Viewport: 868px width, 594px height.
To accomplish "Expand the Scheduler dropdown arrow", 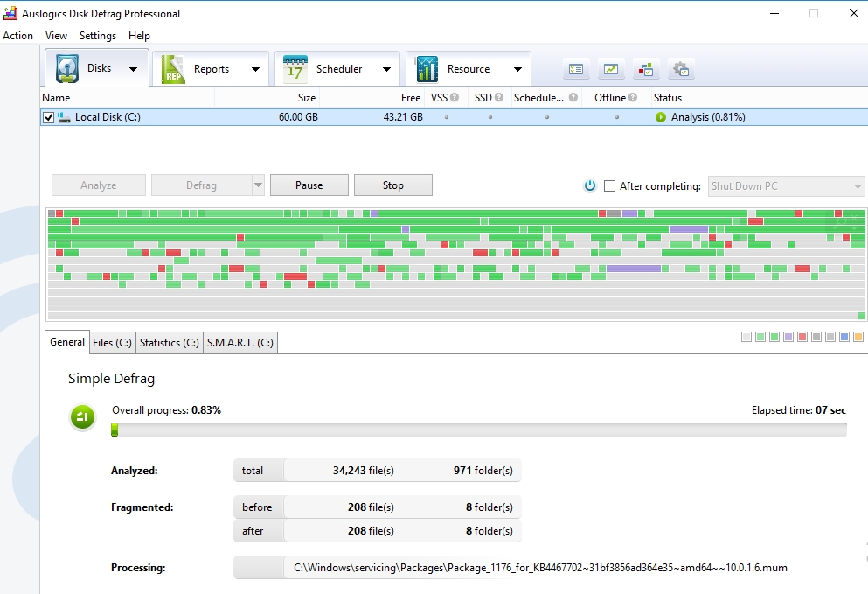I will pos(386,69).
